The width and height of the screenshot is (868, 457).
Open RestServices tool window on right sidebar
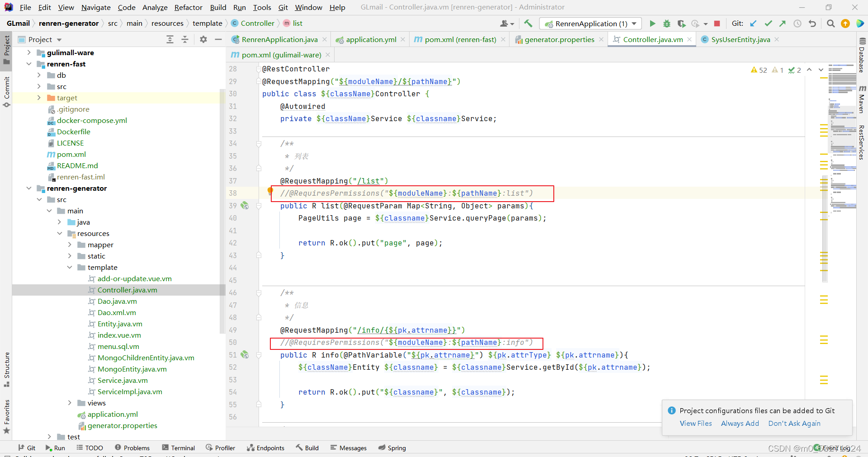click(862, 142)
